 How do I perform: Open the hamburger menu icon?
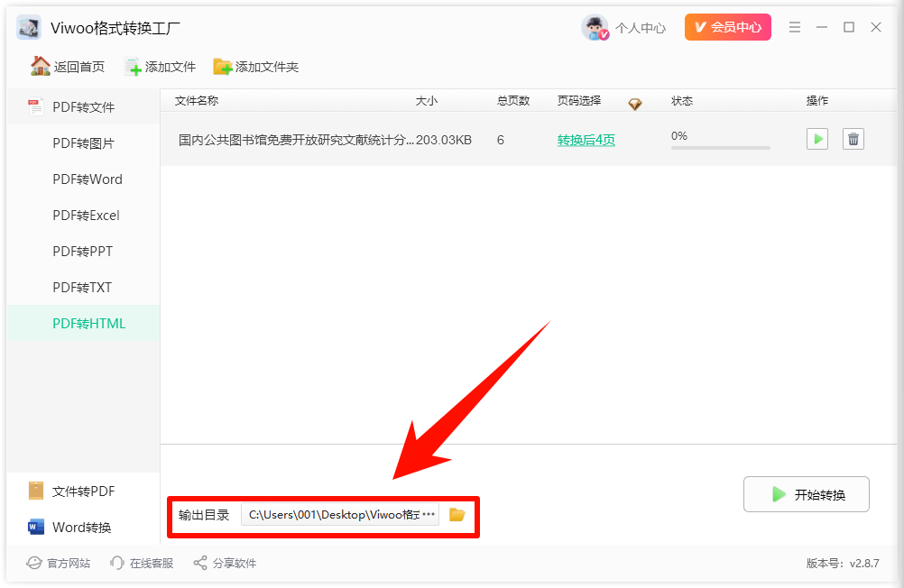coord(795,27)
